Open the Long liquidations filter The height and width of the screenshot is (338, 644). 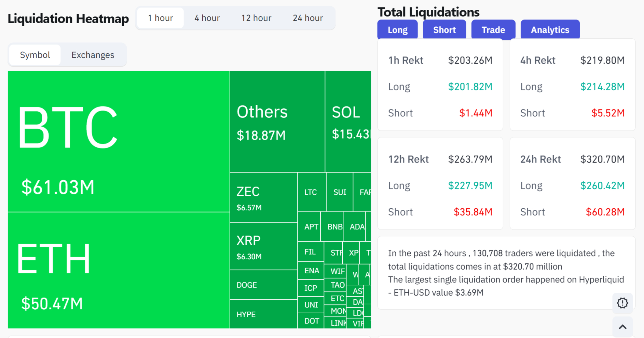click(x=397, y=30)
